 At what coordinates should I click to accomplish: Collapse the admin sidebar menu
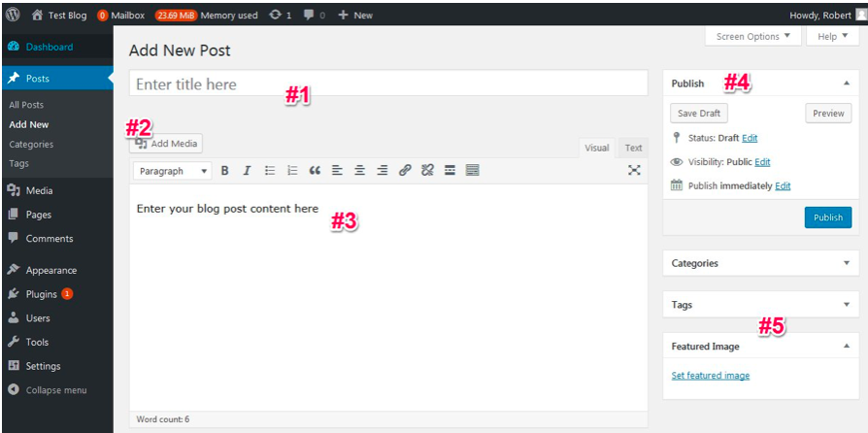pyautogui.click(x=57, y=390)
